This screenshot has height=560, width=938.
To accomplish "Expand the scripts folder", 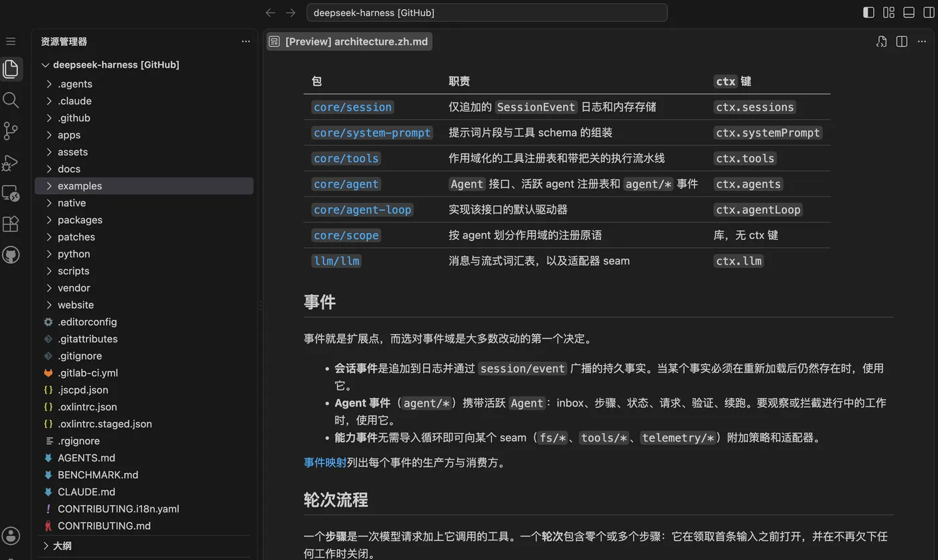I will tap(49, 271).
